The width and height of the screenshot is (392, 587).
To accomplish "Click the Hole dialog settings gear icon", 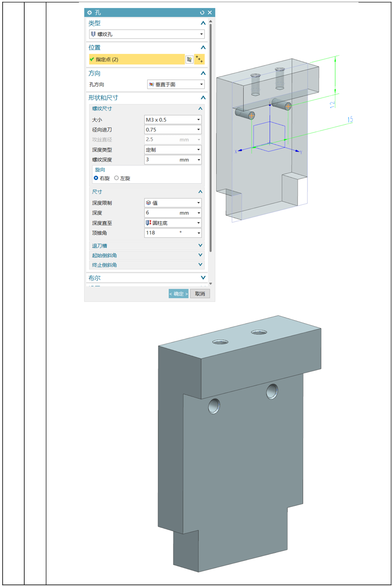I will (x=90, y=12).
